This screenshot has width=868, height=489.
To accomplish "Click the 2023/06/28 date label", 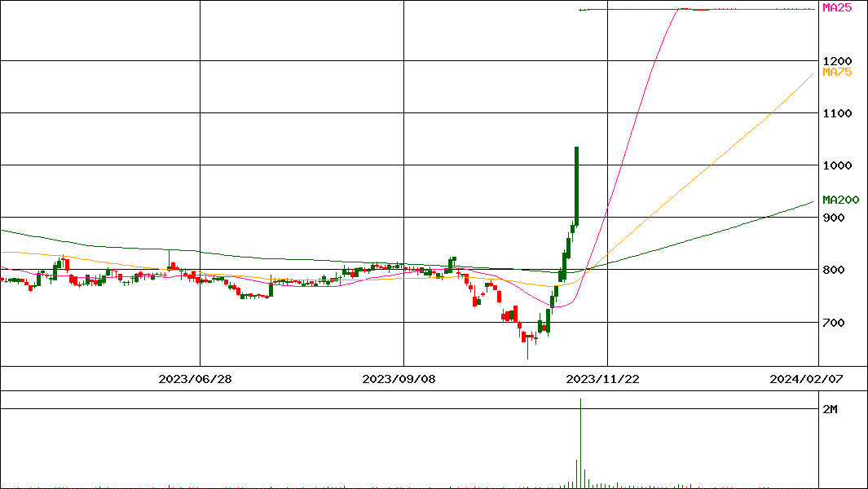I will (x=195, y=379).
